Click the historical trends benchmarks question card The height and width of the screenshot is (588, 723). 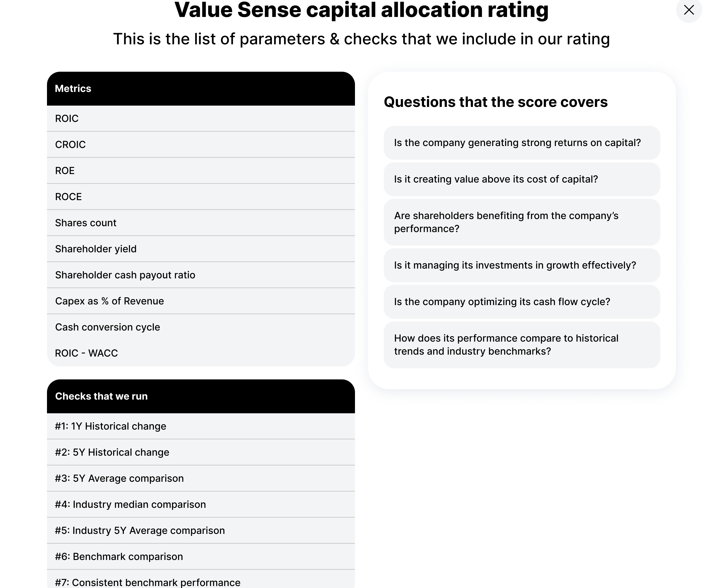pos(521,344)
